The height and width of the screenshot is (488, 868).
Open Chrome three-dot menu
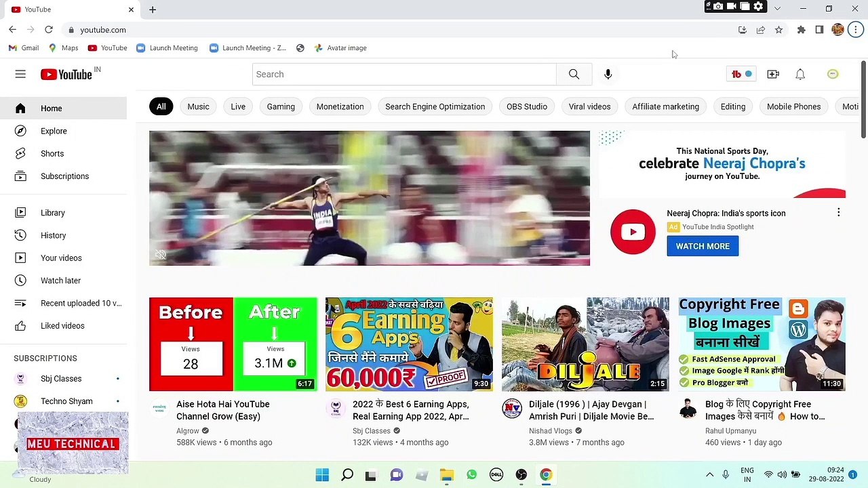[856, 30]
